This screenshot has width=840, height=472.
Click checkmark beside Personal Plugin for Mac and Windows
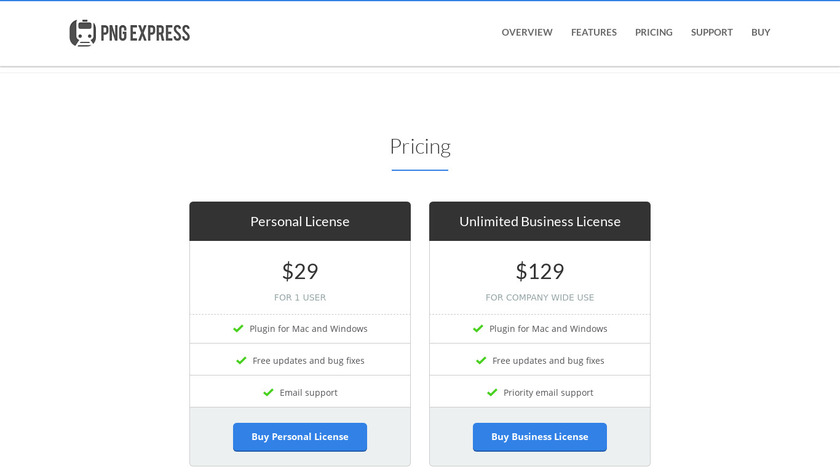(238, 329)
